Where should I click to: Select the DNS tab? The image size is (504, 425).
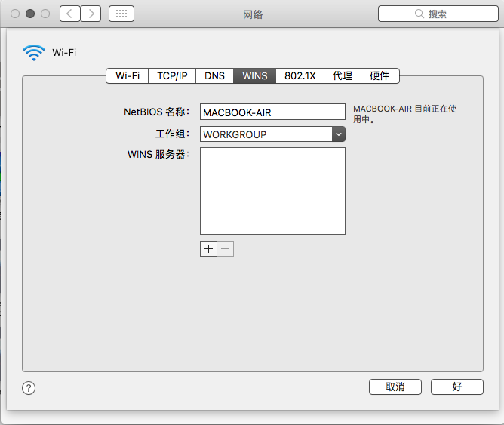pyautogui.click(x=214, y=76)
